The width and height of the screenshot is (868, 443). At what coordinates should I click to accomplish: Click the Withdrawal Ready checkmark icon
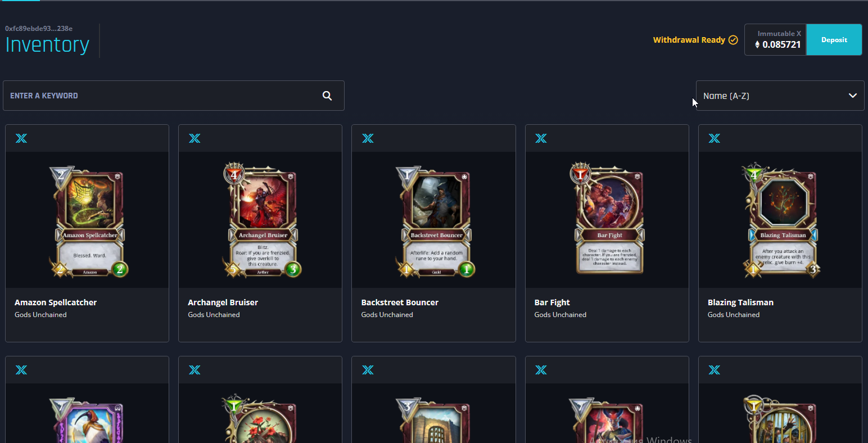[733, 40]
